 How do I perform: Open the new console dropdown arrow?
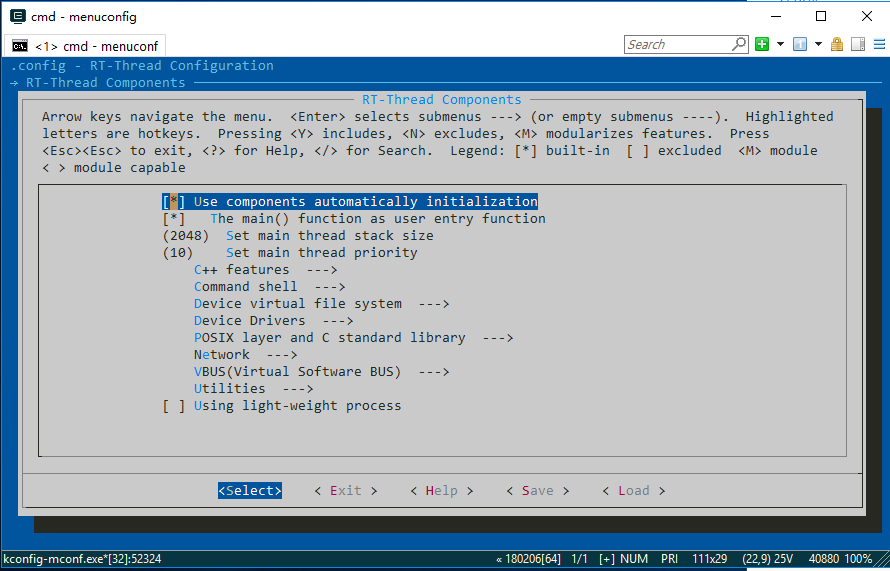click(x=779, y=44)
